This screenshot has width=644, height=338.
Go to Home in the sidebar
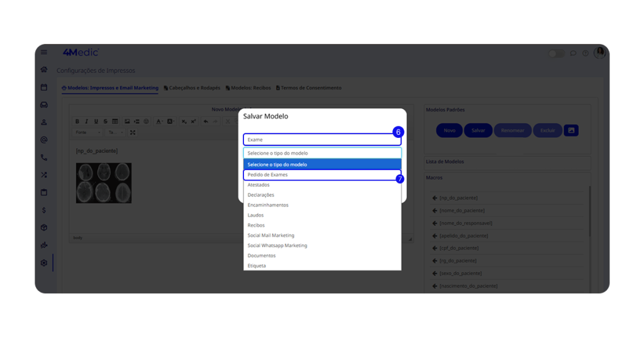coord(44,70)
